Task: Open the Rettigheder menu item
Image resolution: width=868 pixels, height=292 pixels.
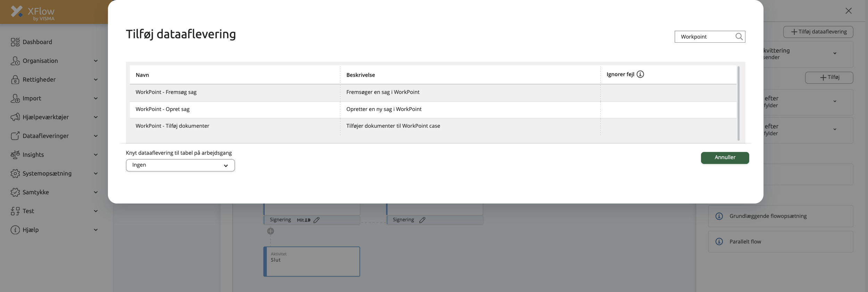Action: 39,80
